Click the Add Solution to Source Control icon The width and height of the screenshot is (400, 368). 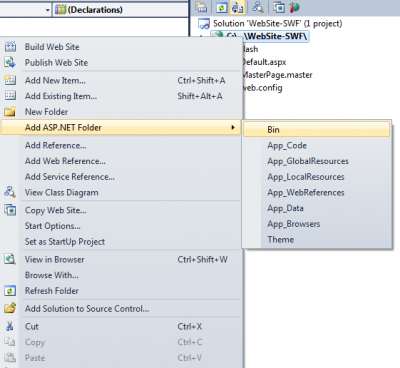click(10, 308)
